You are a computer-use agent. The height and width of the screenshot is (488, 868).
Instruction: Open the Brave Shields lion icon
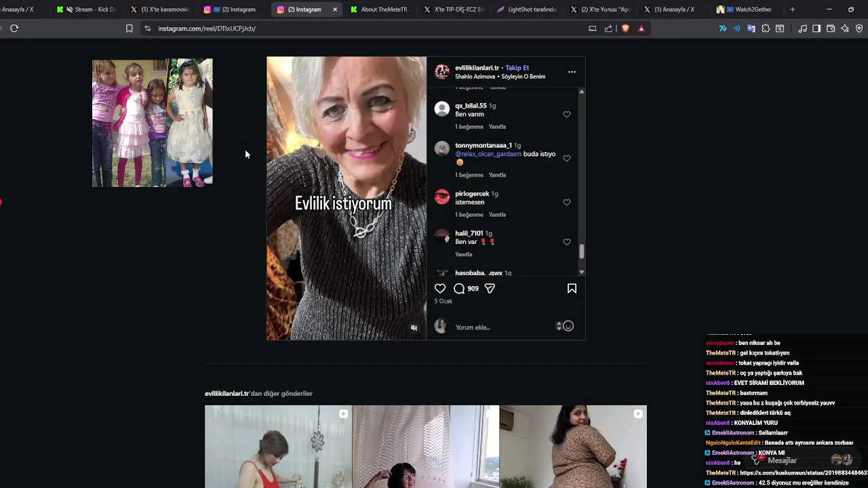[x=625, y=28]
